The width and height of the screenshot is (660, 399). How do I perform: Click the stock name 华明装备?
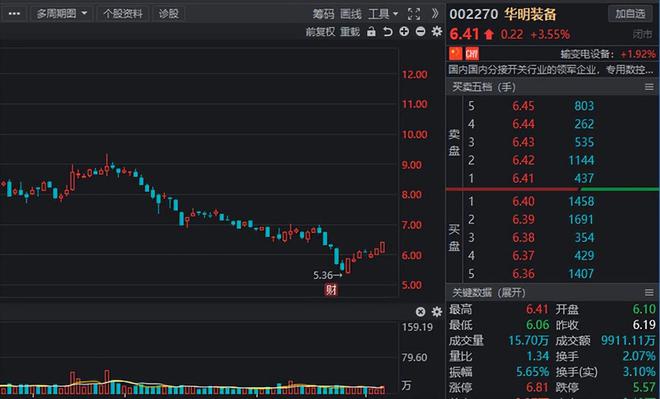pos(530,14)
